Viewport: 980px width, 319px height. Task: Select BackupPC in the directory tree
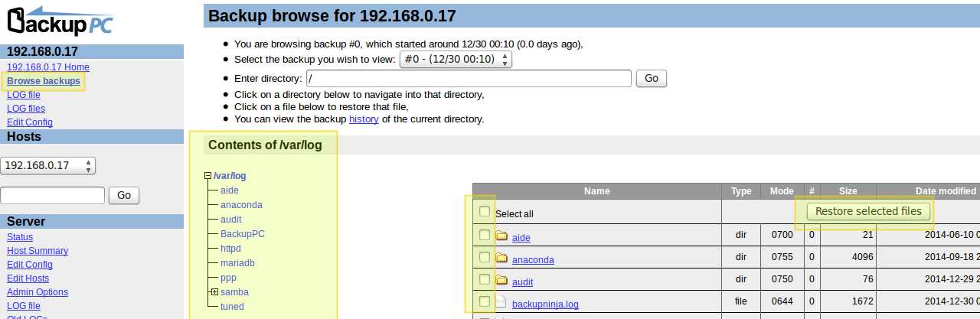click(x=243, y=234)
